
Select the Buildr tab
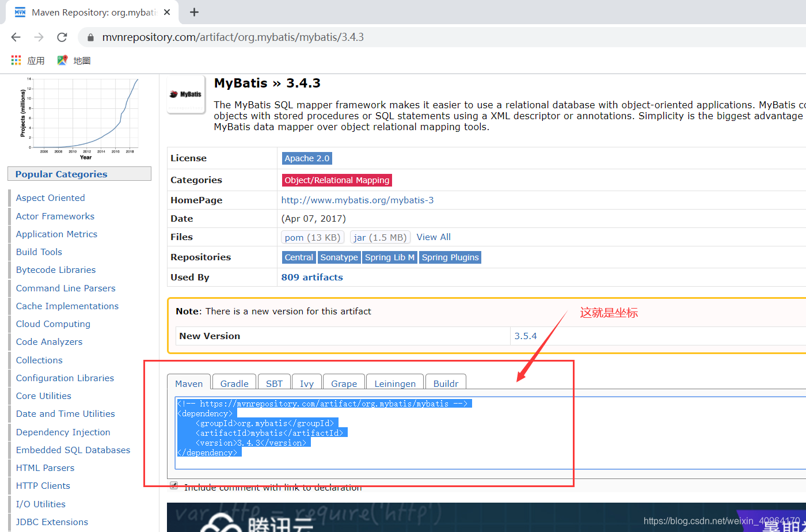[x=446, y=383]
